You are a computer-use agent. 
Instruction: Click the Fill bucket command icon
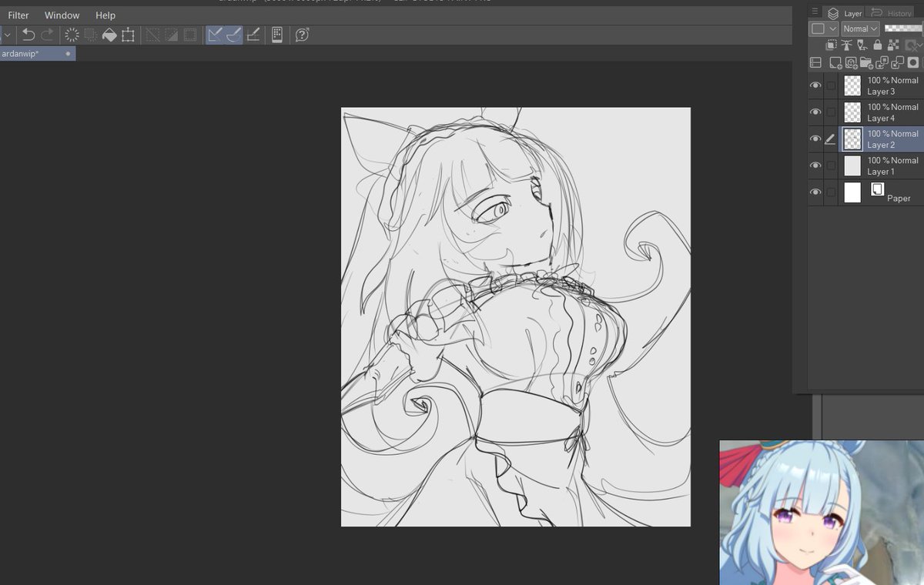coord(109,35)
